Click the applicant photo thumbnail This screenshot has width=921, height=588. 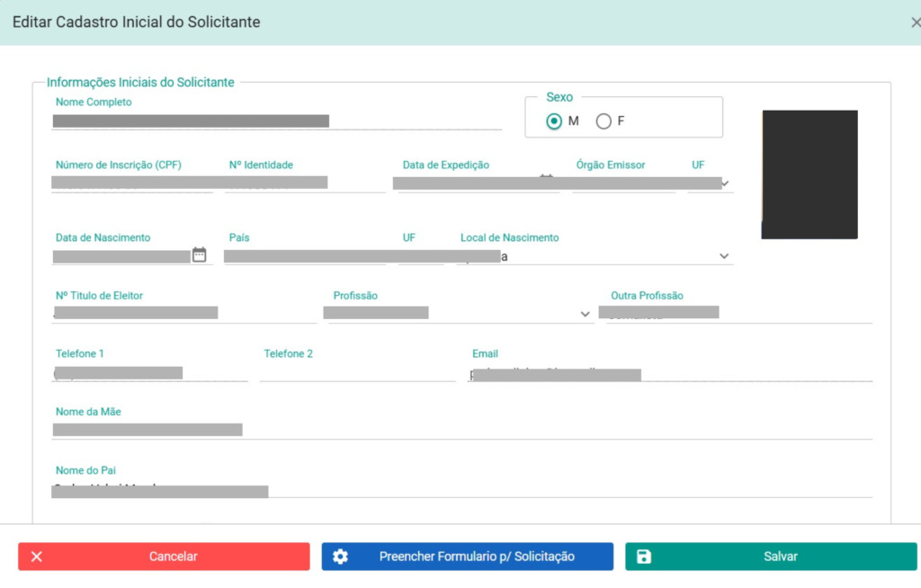[x=809, y=174]
